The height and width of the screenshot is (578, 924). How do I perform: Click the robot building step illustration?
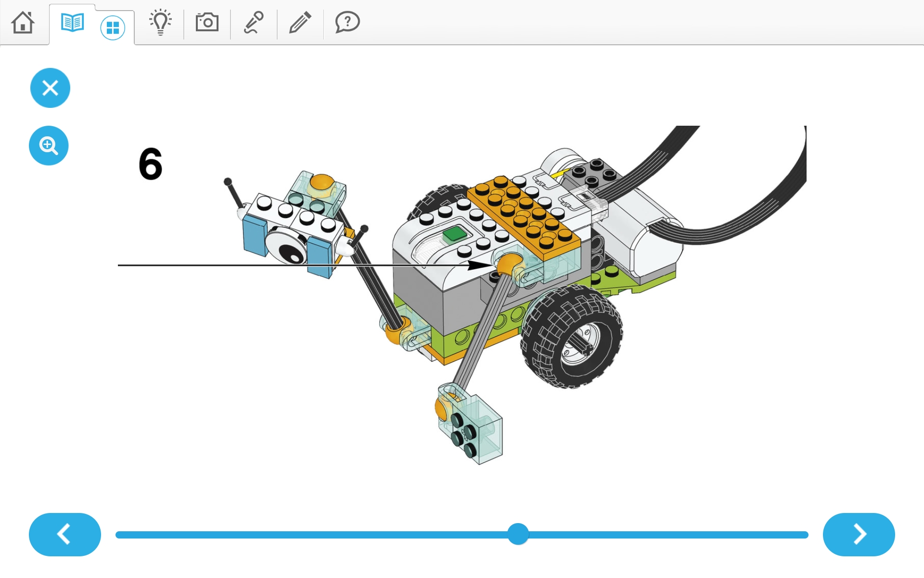pos(462,295)
